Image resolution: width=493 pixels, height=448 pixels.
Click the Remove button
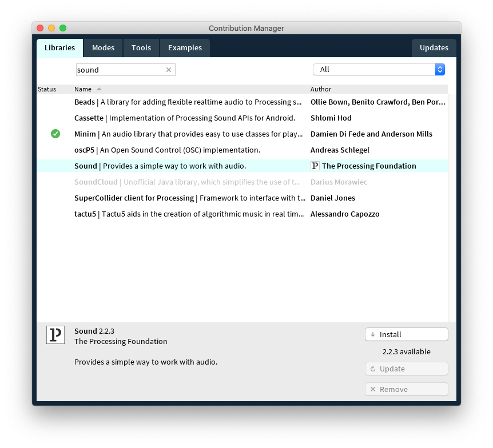tap(406, 389)
